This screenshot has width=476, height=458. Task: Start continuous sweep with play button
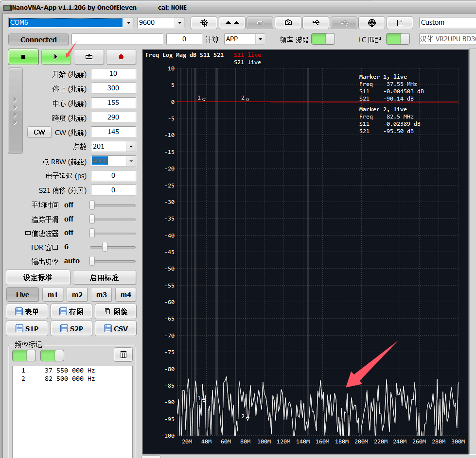pos(56,57)
